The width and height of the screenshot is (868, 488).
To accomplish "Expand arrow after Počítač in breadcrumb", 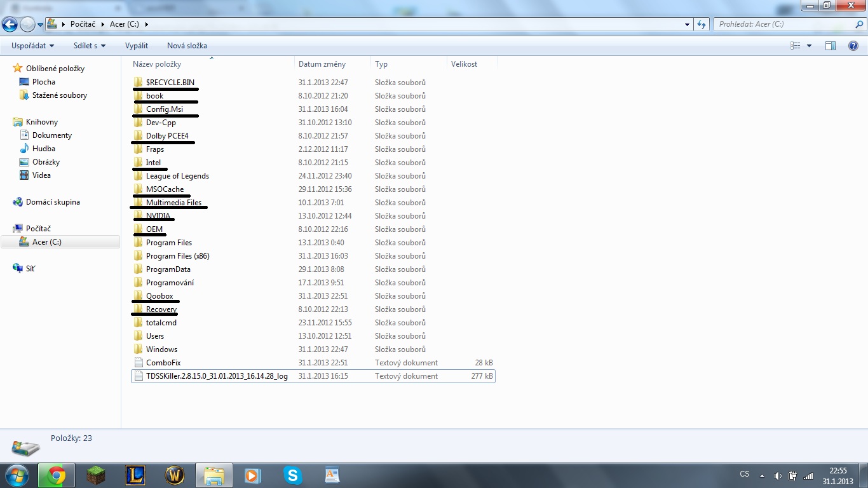I will coord(103,24).
